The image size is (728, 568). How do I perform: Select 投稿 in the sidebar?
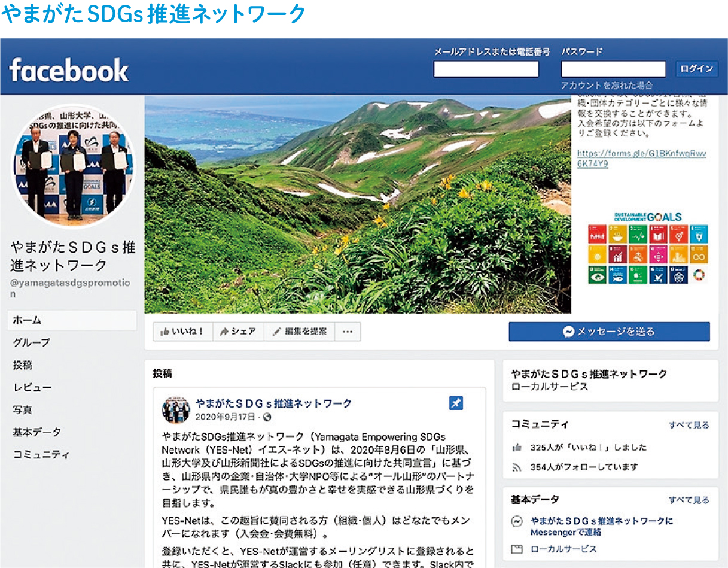[23, 365]
